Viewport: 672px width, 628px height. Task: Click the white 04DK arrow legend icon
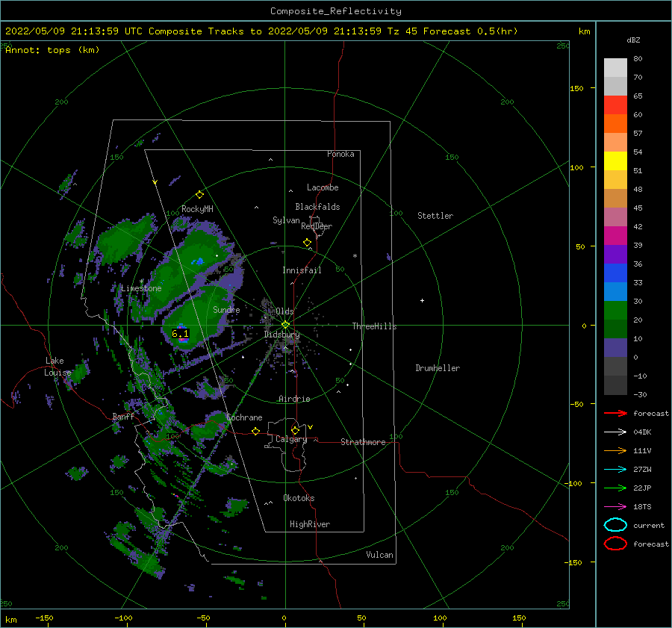point(615,432)
